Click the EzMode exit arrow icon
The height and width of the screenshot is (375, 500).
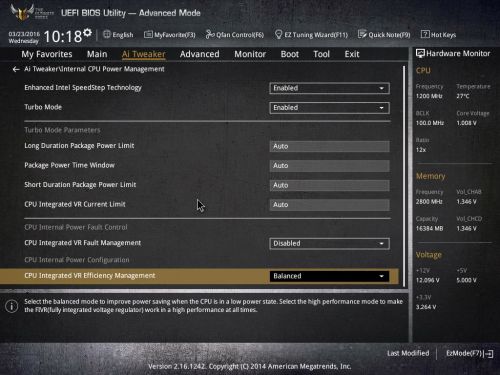[489, 354]
